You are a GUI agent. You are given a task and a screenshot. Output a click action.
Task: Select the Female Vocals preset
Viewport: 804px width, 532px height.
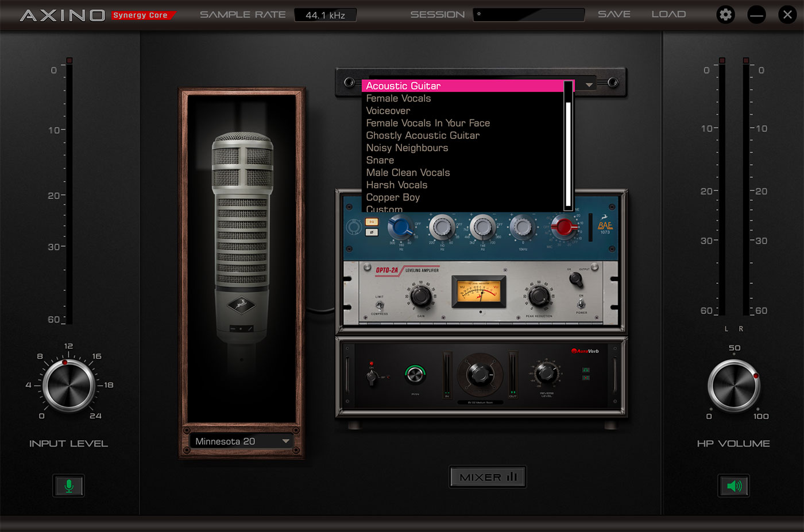tap(399, 98)
